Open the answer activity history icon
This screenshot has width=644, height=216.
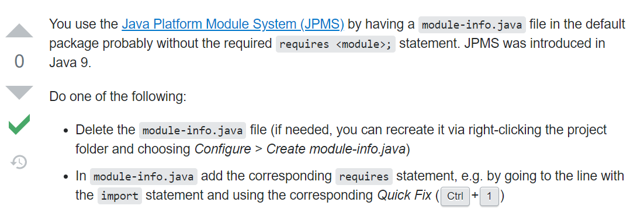click(19, 162)
